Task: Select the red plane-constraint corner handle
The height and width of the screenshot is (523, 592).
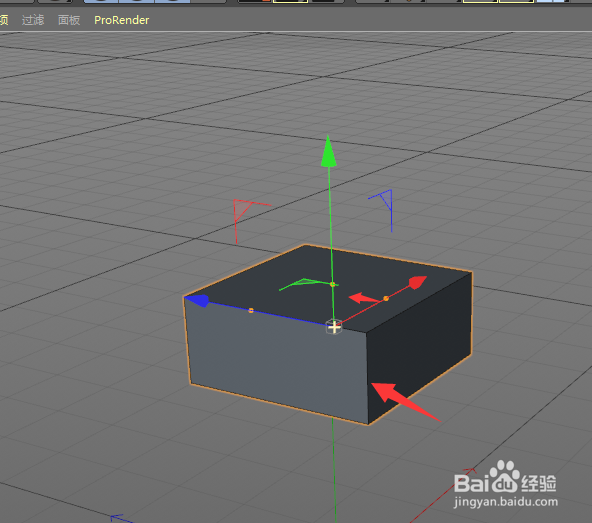Action: pyautogui.click(x=242, y=210)
